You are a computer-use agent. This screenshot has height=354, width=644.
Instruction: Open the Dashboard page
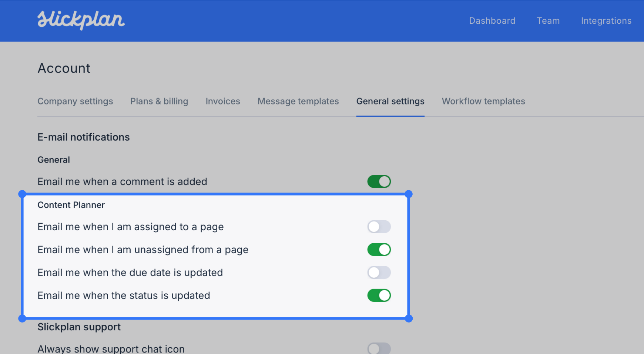(x=492, y=21)
